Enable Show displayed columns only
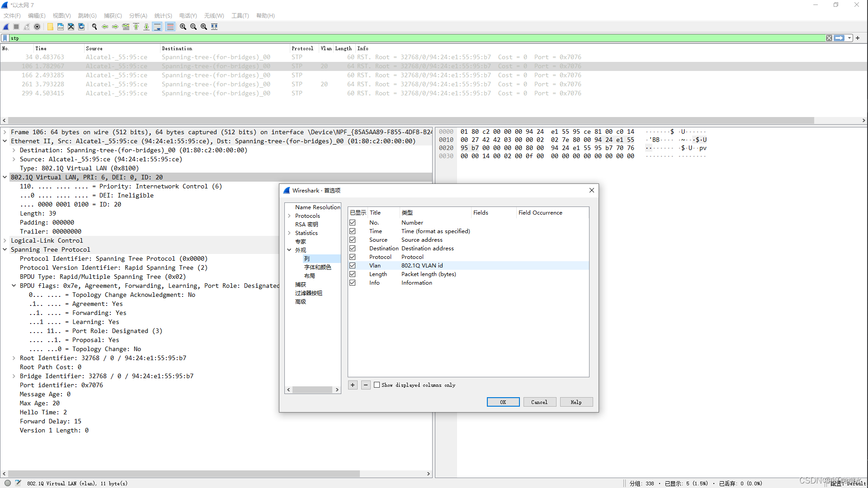Viewport: 868px width, 488px height. (377, 385)
